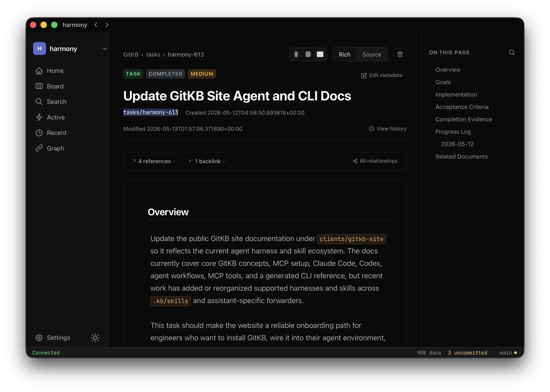Navigate back with the left arrow
550x392 pixels.
[x=96, y=25]
